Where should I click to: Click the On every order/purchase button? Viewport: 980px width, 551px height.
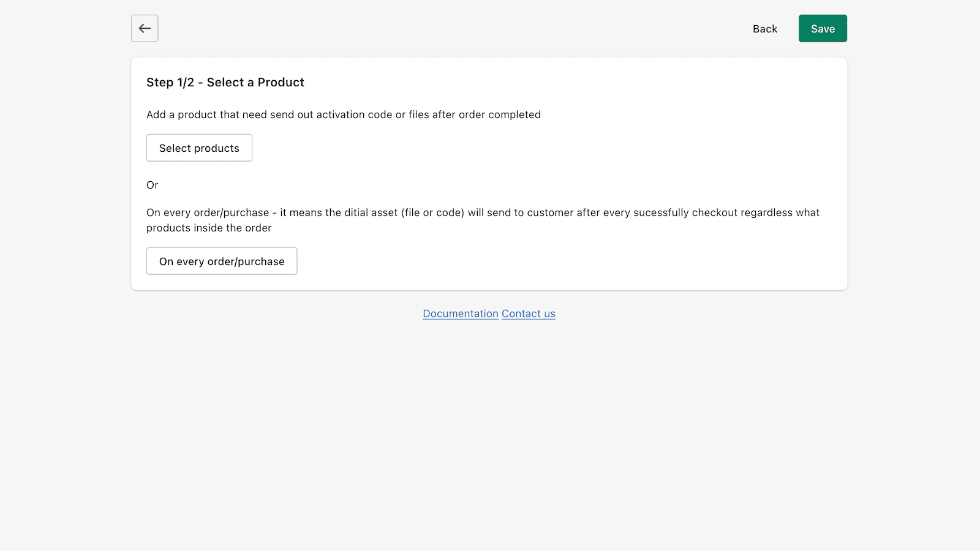coord(222,261)
